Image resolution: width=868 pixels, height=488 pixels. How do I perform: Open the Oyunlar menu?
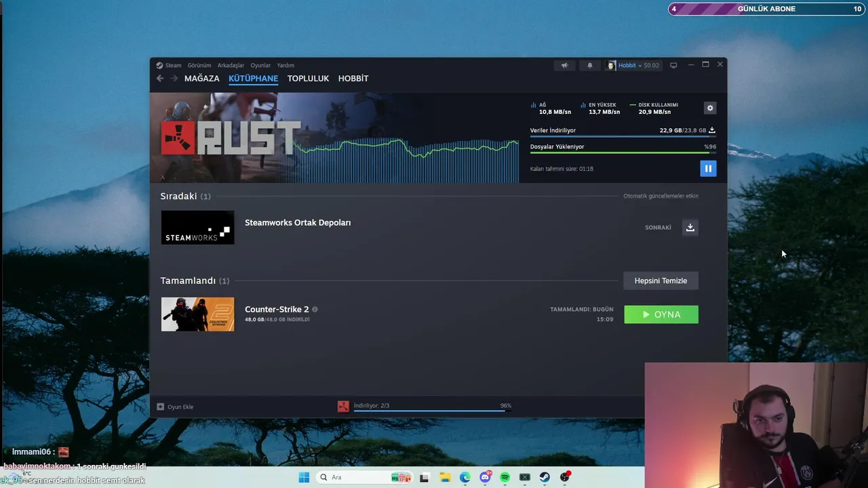pyautogui.click(x=260, y=65)
